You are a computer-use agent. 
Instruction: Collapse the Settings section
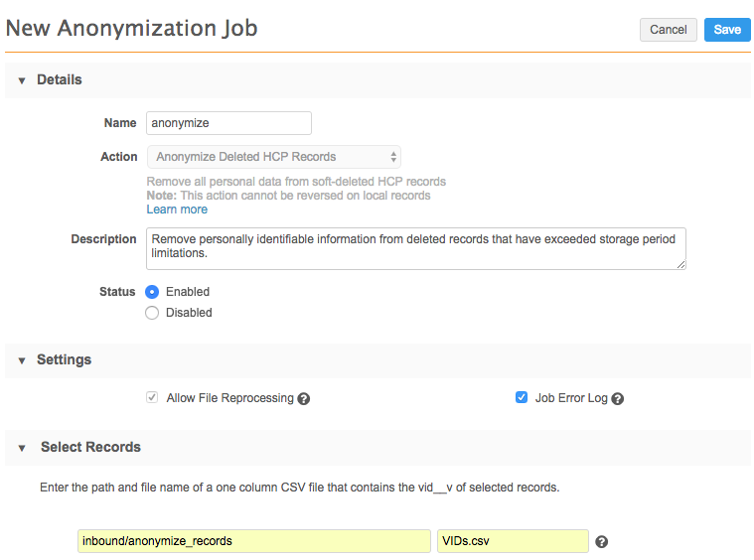click(22, 360)
